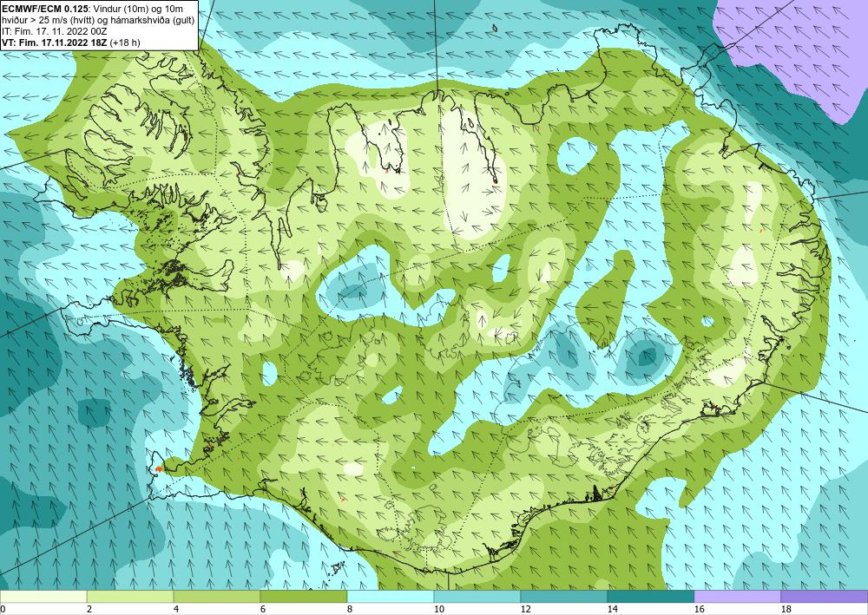Screen dimensions: 868x615
Task: Click the legend scale label '12'
Action: coord(525,609)
